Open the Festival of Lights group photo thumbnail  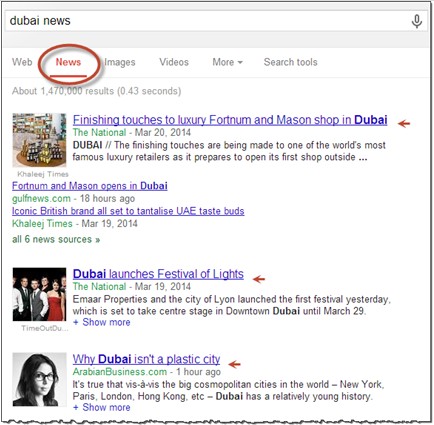click(x=39, y=294)
